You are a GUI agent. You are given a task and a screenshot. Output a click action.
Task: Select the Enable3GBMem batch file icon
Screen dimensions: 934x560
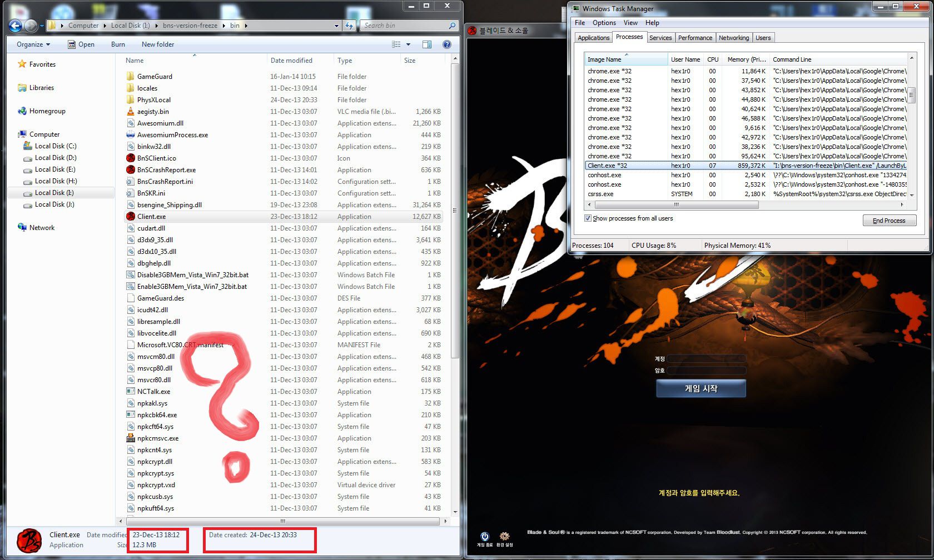131,286
